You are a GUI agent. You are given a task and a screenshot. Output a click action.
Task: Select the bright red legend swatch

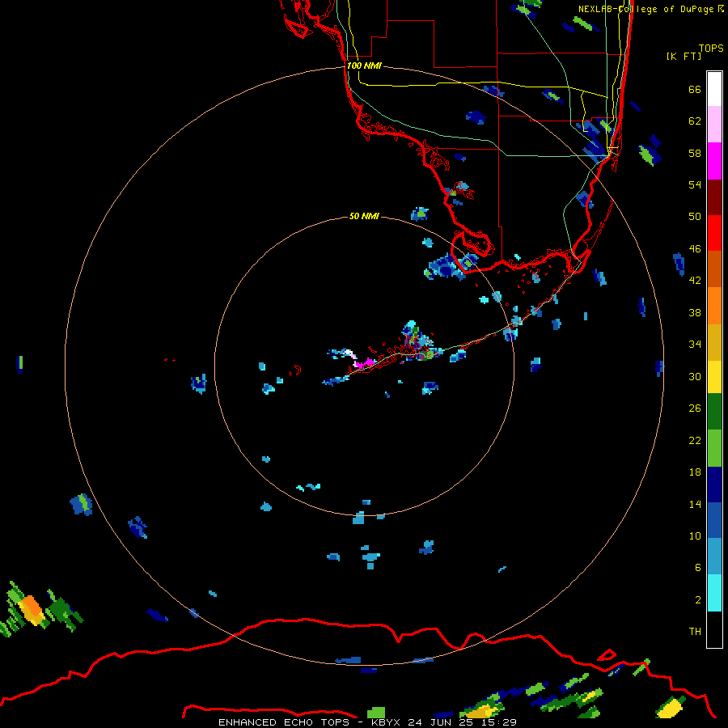coord(714,233)
